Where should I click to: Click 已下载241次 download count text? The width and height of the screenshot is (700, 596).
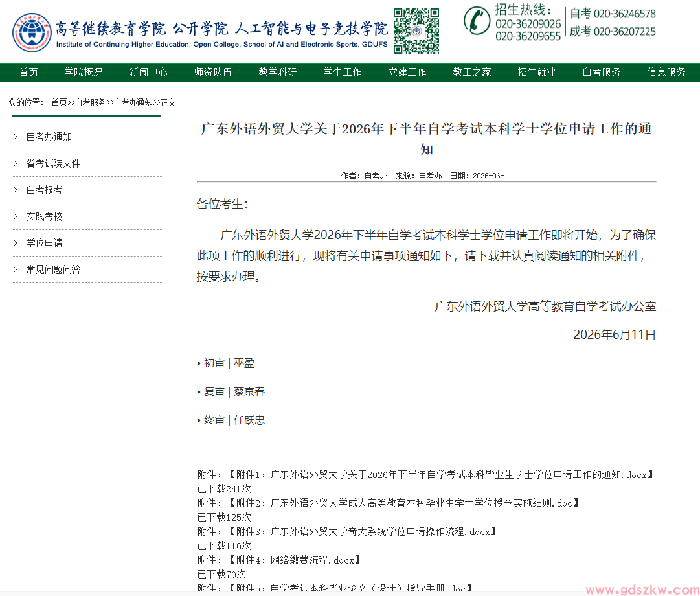tap(225, 489)
